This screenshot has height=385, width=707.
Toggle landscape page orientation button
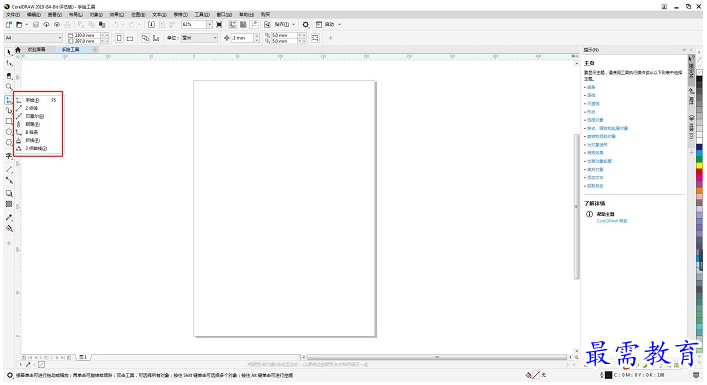click(x=130, y=38)
